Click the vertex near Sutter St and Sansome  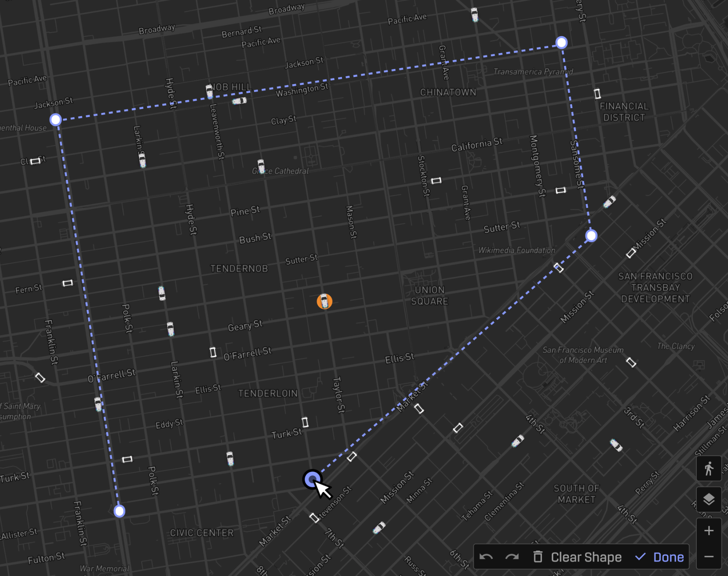pyautogui.click(x=591, y=236)
